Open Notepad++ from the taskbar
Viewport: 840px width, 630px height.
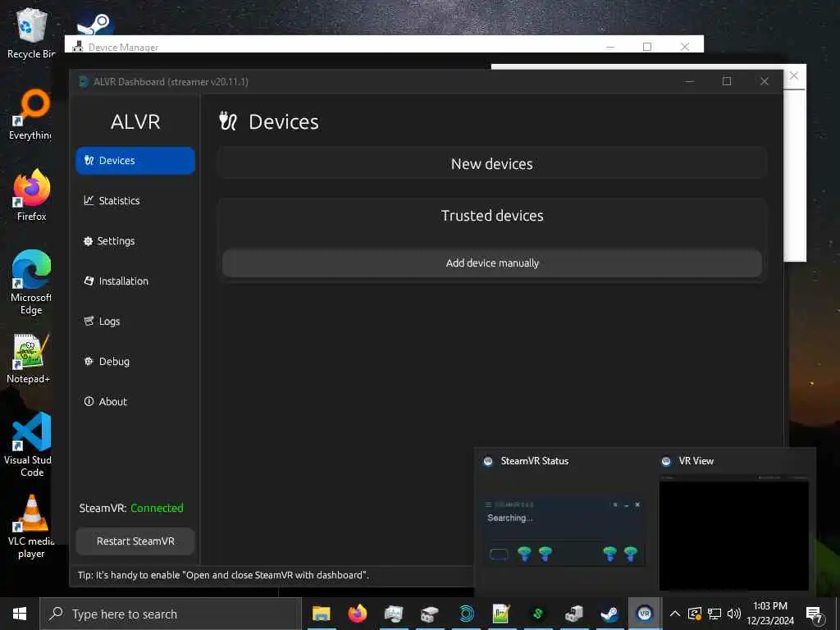[501, 614]
